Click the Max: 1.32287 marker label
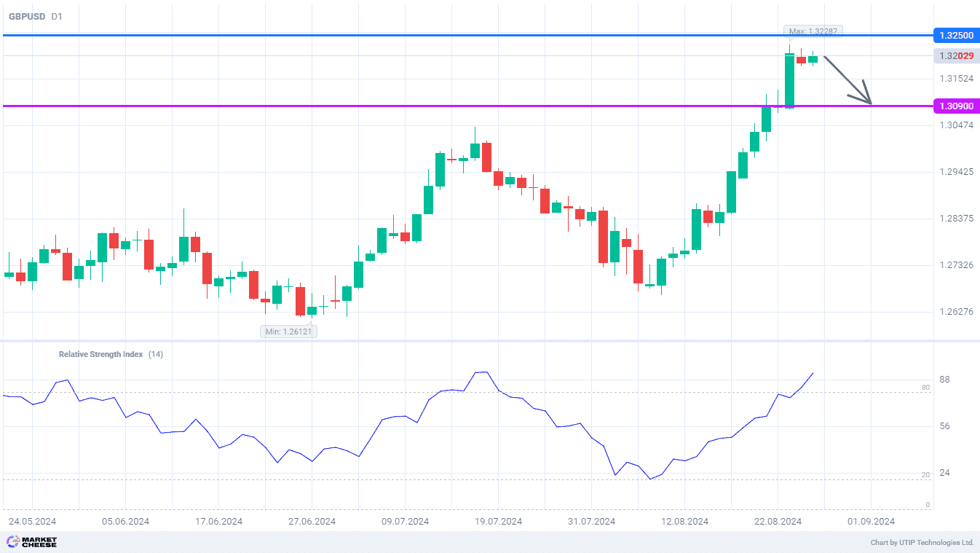This screenshot has width=980, height=553. click(x=813, y=31)
